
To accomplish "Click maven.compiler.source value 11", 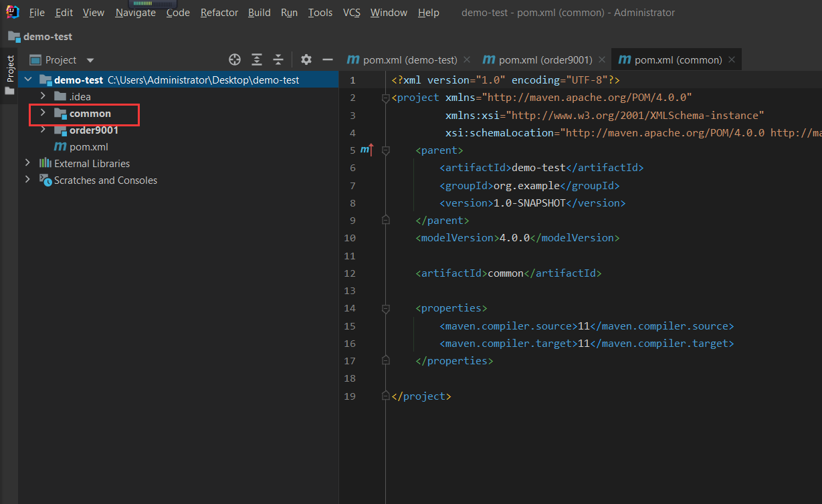I will (x=584, y=326).
